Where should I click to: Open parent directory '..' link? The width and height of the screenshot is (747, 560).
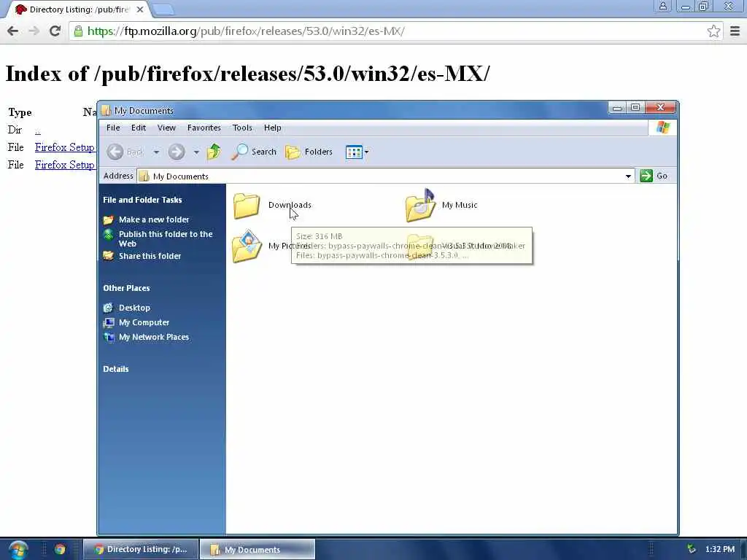point(38,130)
